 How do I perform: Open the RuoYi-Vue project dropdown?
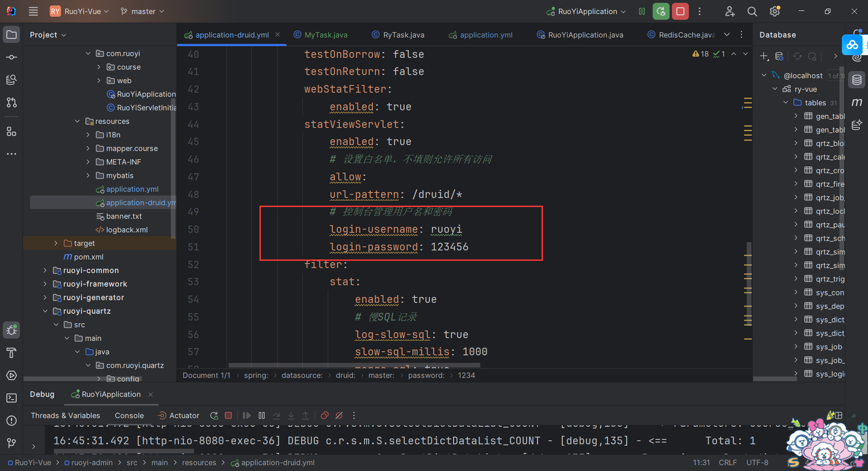(80, 11)
